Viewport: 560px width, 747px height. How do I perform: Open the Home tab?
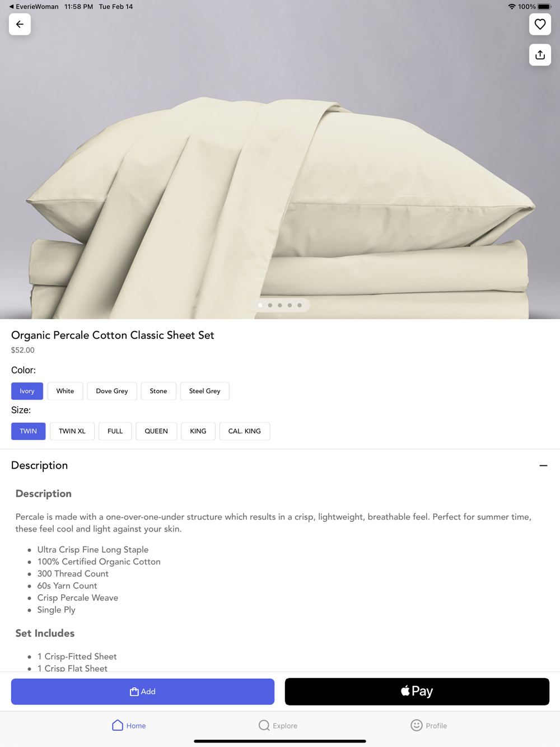[129, 725]
